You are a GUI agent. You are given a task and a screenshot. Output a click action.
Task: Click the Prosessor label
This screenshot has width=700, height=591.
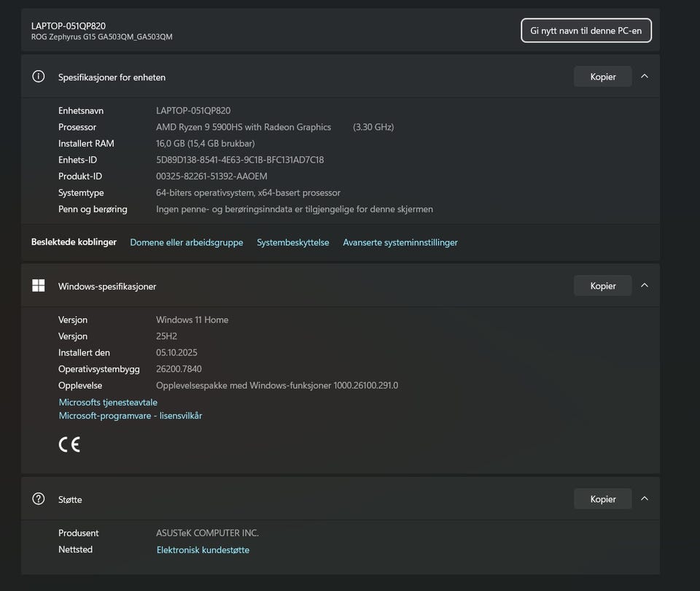point(77,127)
